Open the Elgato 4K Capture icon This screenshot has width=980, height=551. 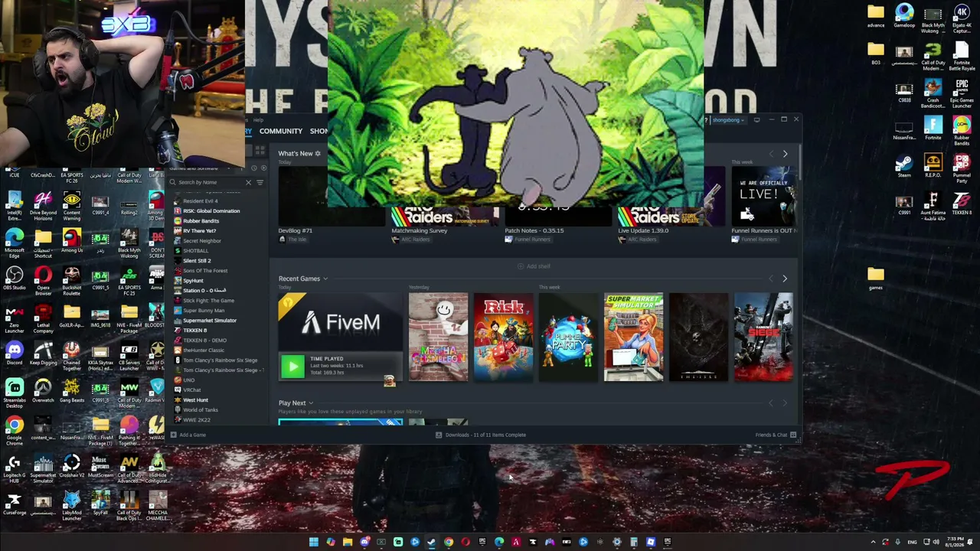tap(962, 18)
